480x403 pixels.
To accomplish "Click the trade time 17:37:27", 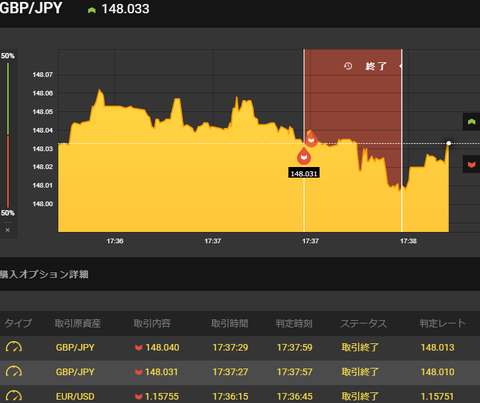I will [x=230, y=372].
